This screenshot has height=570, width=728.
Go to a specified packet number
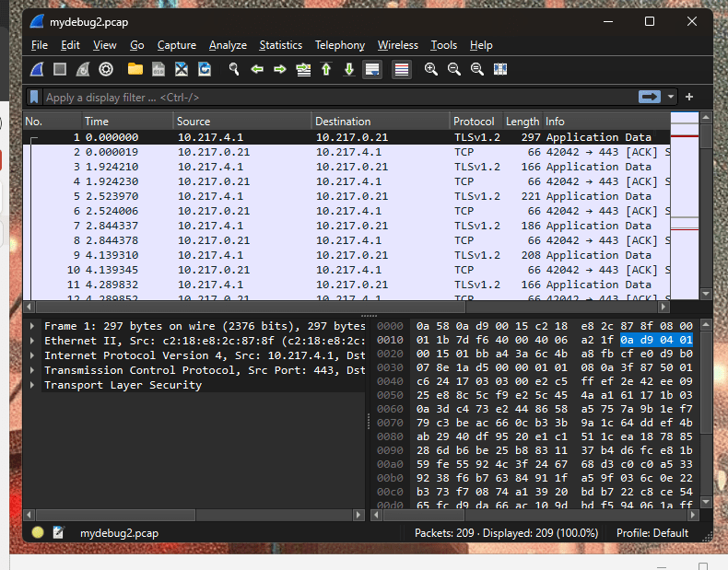pyautogui.click(x=303, y=70)
